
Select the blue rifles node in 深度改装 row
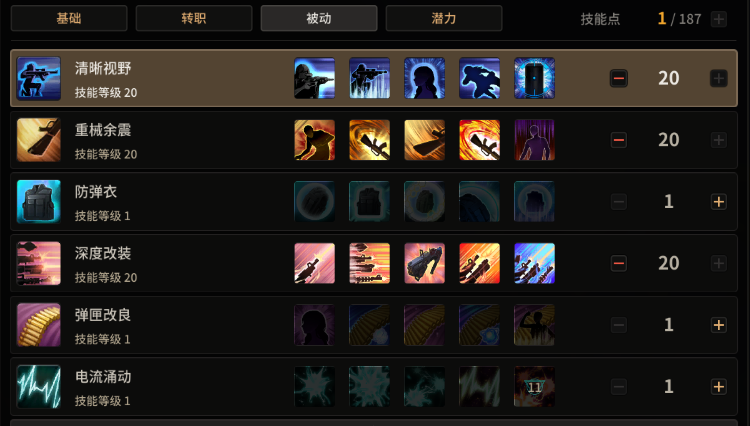534,263
